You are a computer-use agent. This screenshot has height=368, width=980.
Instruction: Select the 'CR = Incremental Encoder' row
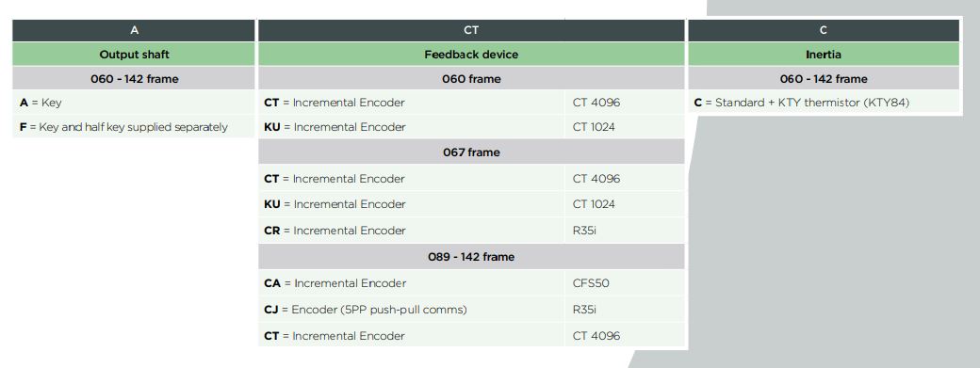pyautogui.click(x=471, y=231)
